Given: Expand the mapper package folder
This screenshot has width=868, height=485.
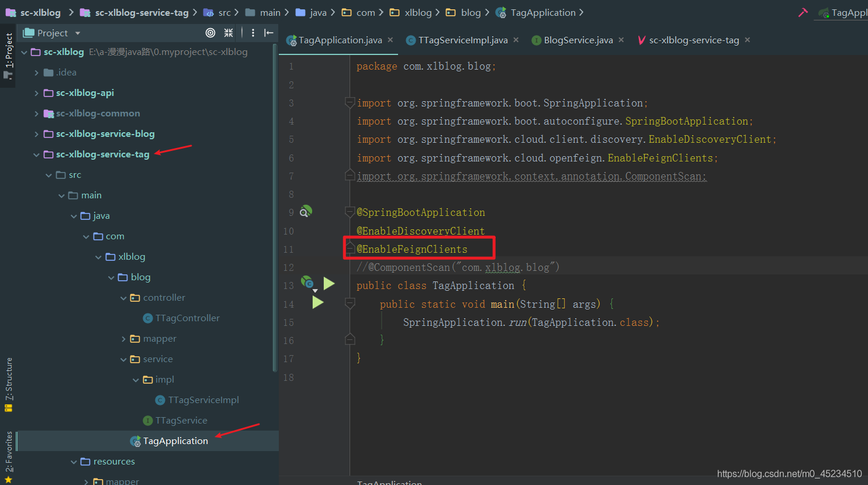Looking at the screenshot, I should [x=123, y=339].
